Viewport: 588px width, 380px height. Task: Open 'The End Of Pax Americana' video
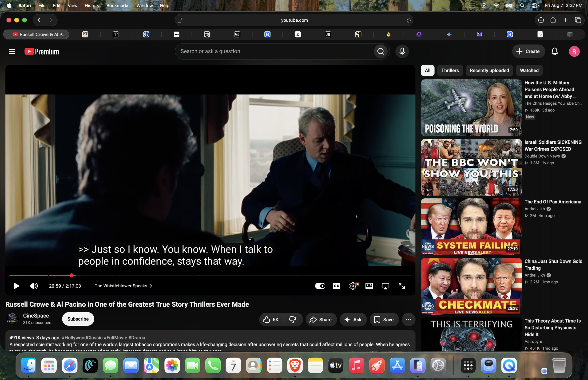pos(553,202)
